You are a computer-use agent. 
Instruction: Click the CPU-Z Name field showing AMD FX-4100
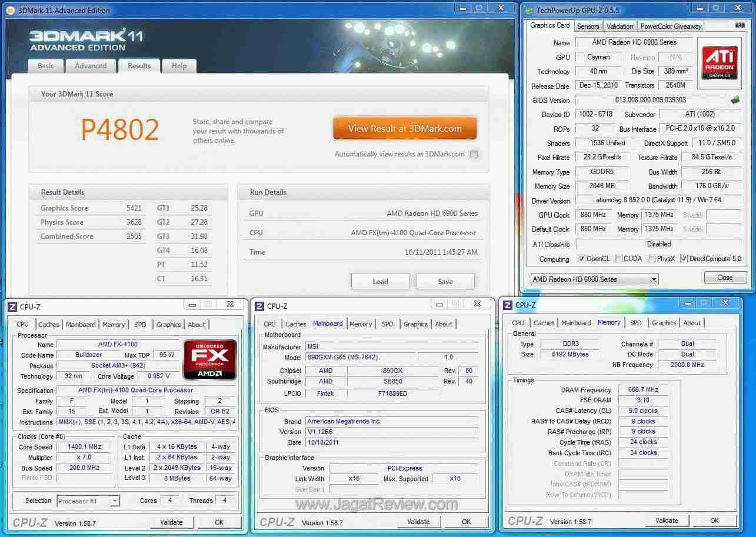point(118,345)
